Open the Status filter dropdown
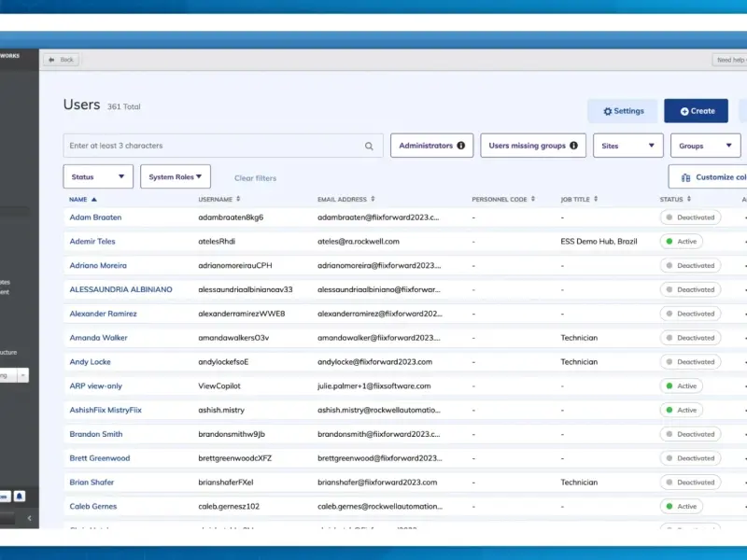Viewport: 747px width, 560px height. (98, 176)
